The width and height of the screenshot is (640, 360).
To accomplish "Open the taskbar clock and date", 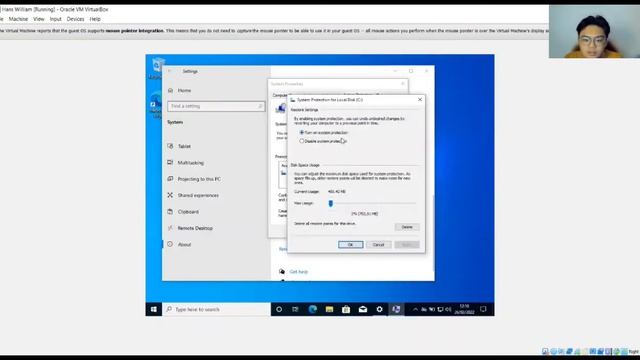I will pyautogui.click(x=464, y=309).
